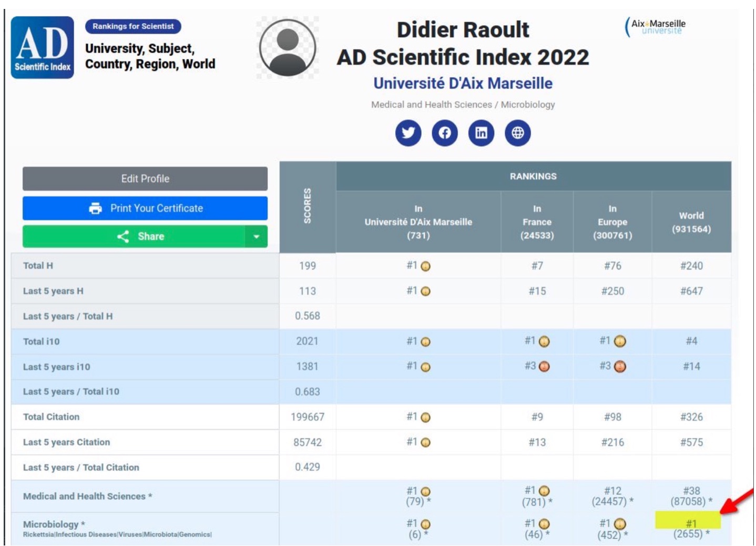Viewport: 756px width, 546px height.
Task: Click the AD Scientific Index logo
Action: click(43, 47)
